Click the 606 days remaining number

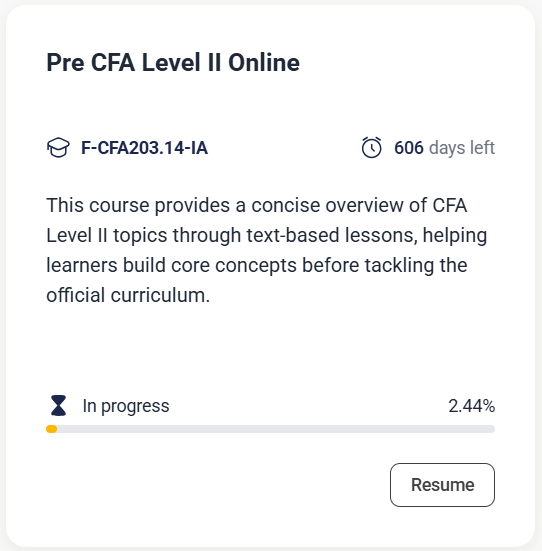tap(409, 148)
